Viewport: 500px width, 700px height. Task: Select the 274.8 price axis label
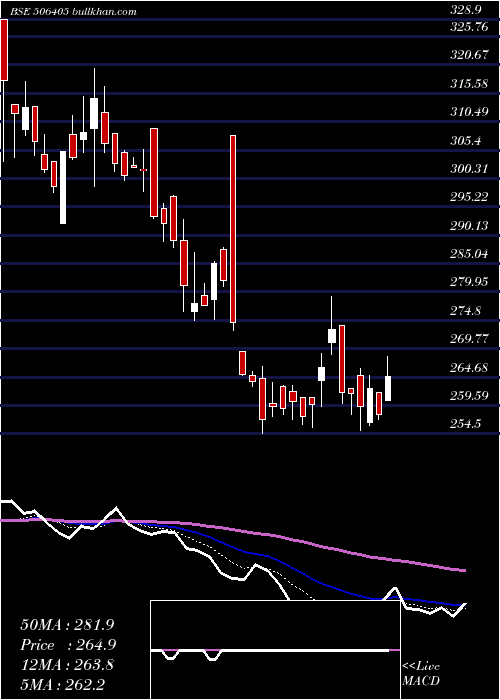point(466,311)
